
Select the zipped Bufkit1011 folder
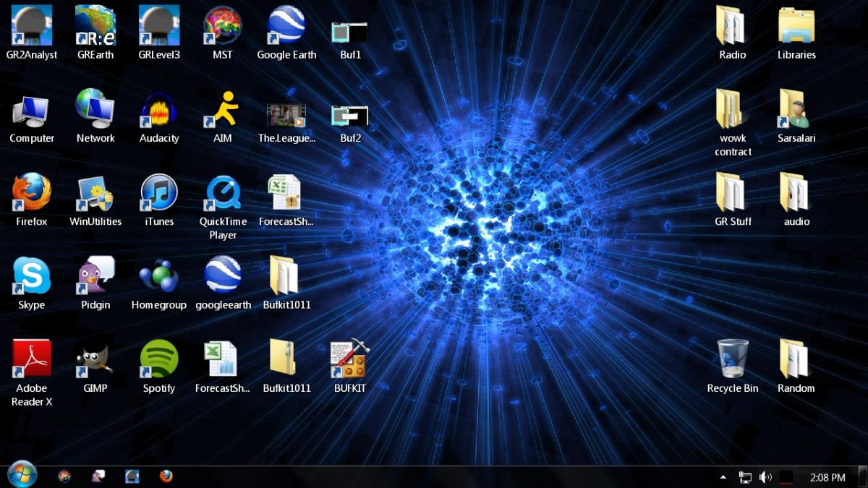pos(286,367)
